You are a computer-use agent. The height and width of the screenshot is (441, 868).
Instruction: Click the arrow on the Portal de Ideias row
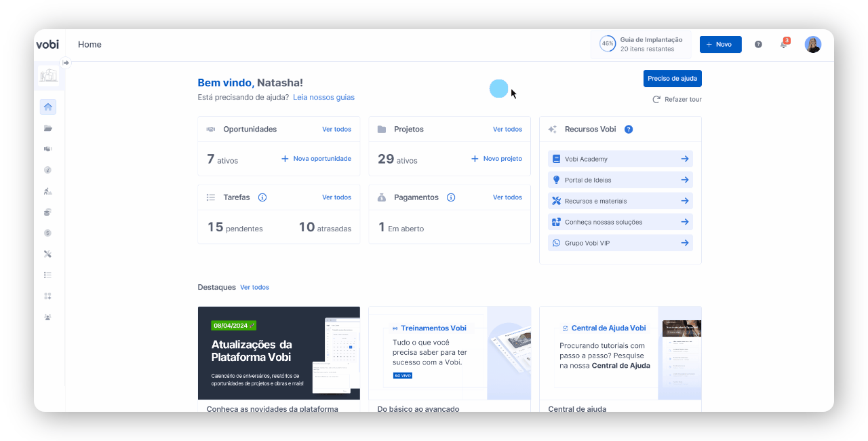point(685,180)
